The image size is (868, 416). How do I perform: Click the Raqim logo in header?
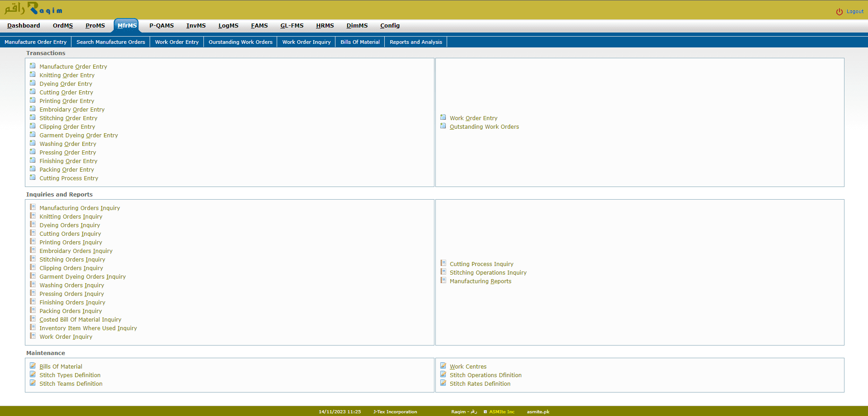tap(33, 9)
